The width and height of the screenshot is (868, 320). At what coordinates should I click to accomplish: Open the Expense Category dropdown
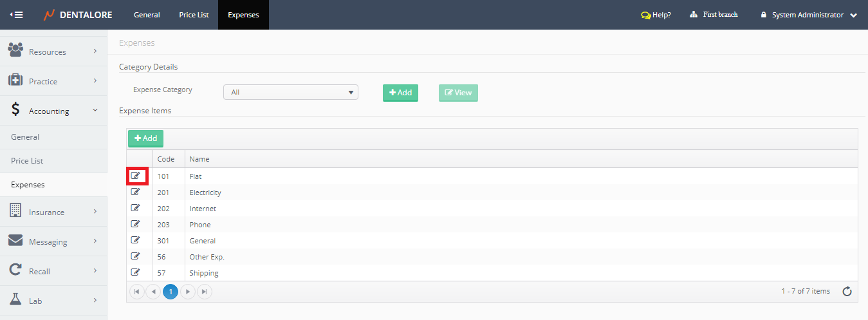pos(290,92)
